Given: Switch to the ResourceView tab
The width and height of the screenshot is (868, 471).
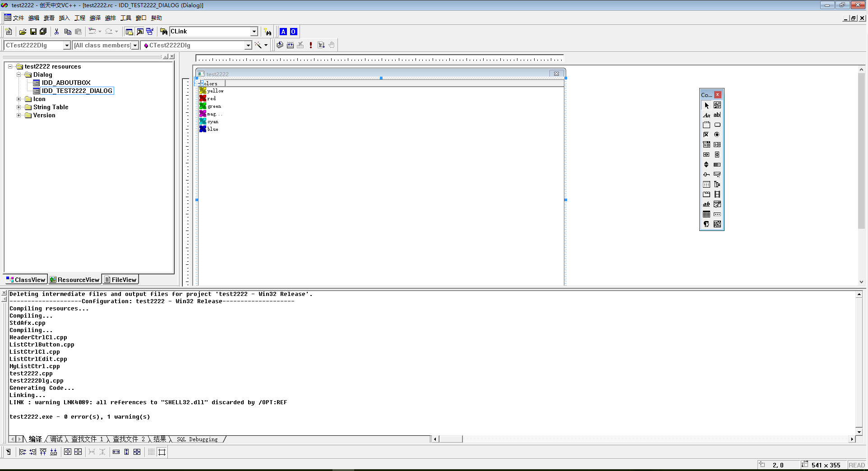Looking at the screenshot, I should (74, 280).
